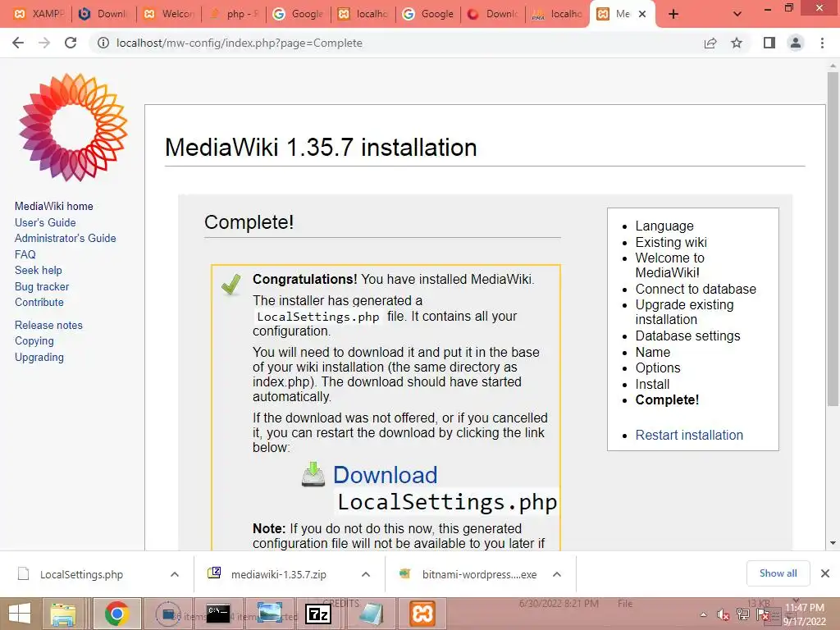Click the scrollbar down arrow
The image size is (840, 630).
833,543
